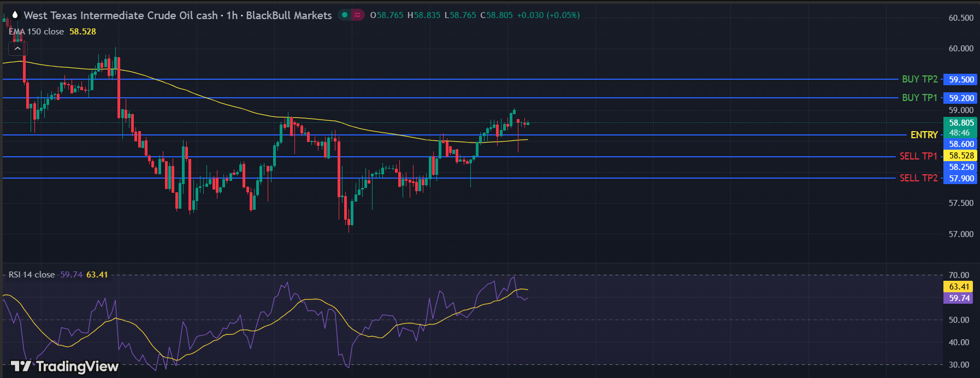The width and height of the screenshot is (980, 378).
Task: Click the green 58.805 current price label
Action: (961, 123)
